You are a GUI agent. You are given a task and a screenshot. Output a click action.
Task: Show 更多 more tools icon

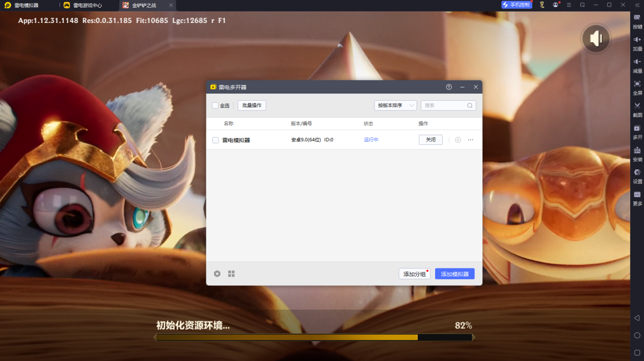point(637,198)
